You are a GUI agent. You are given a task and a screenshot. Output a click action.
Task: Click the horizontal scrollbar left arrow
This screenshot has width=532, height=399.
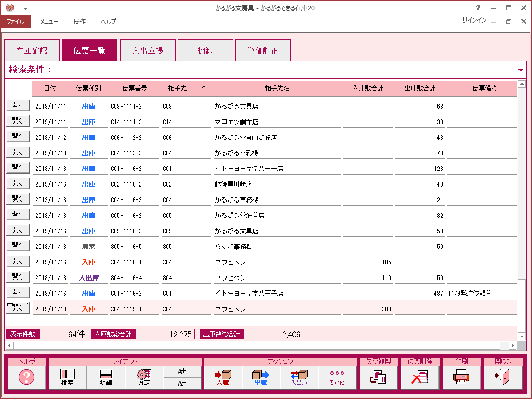click(x=9, y=345)
